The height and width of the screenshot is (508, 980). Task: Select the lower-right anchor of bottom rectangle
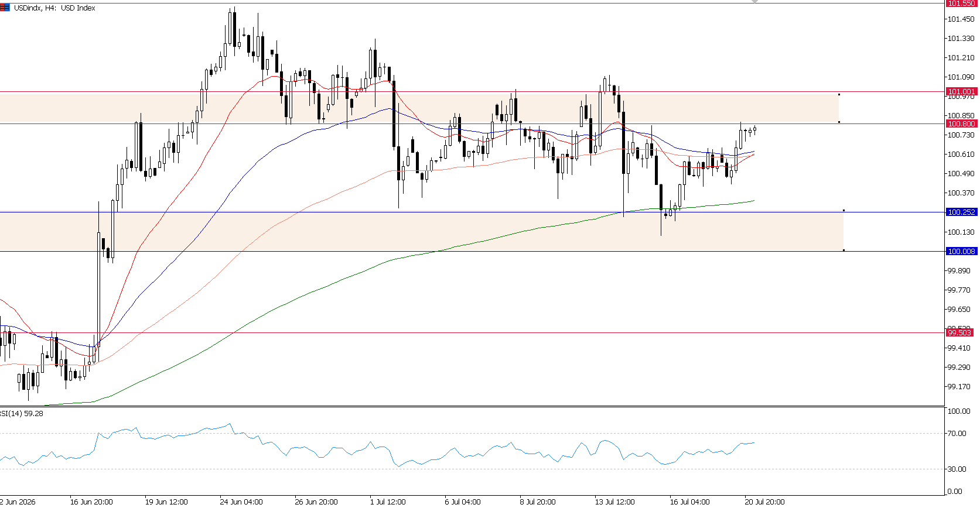[x=844, y=250]
